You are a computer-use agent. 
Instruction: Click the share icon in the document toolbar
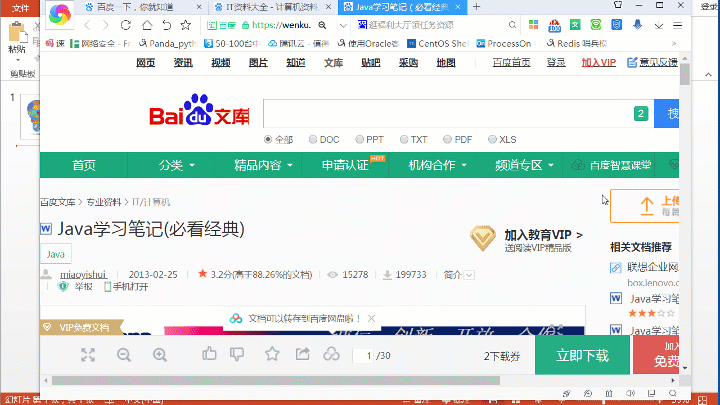303,354
